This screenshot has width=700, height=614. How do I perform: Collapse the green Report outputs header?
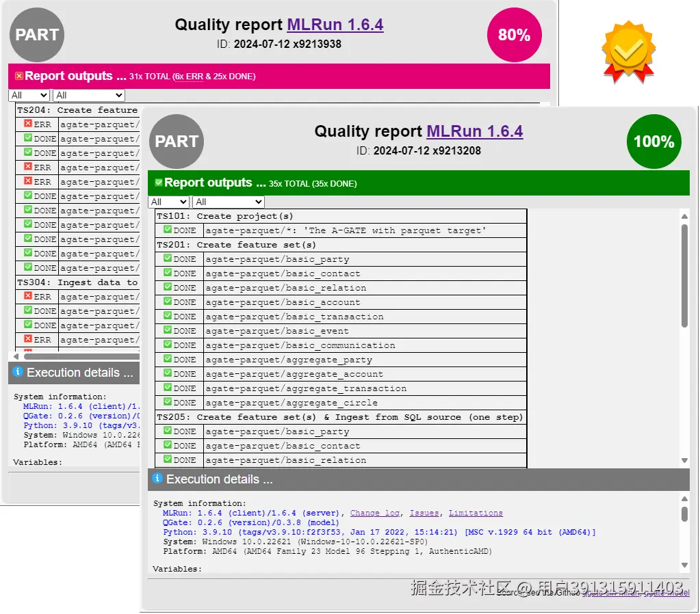coord(418,183)
